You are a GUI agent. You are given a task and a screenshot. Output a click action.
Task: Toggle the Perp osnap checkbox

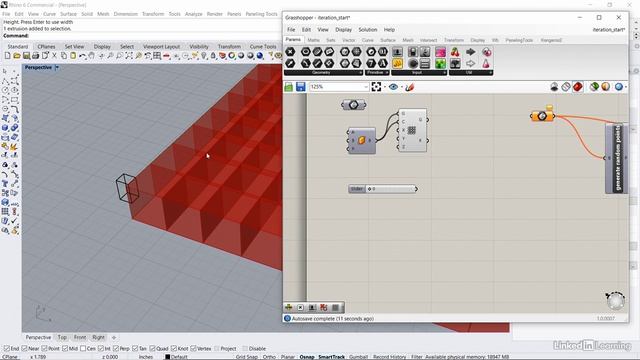click(116, 349)
